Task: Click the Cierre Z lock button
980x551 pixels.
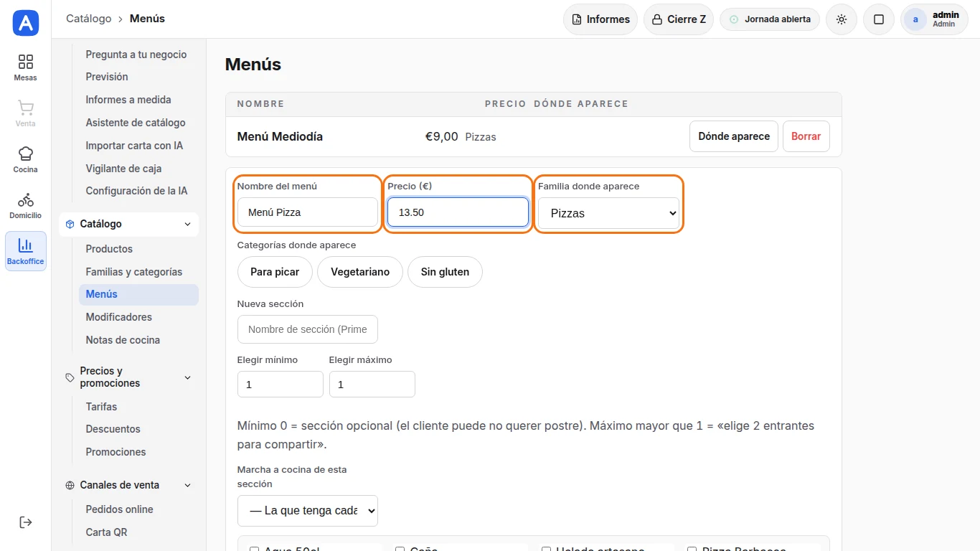Action: click(679, 19)
